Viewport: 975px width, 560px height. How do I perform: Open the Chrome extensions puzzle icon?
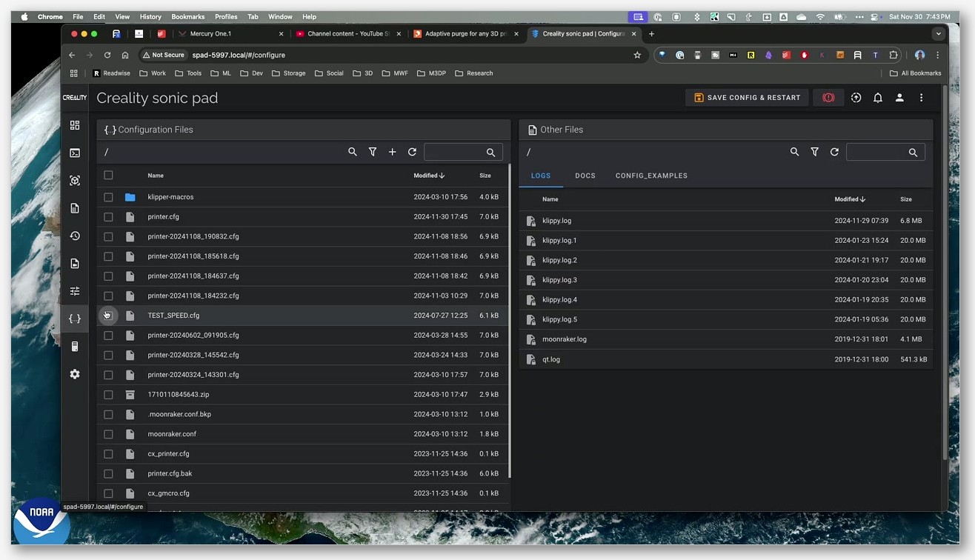[894, 55]
